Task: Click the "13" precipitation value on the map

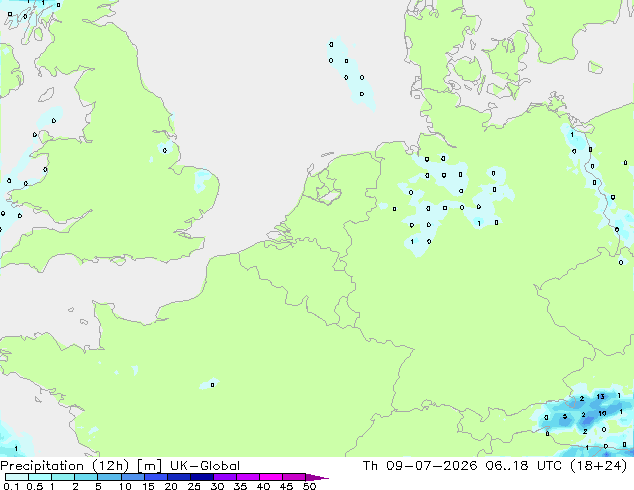Action: click(x=600, y=397)
